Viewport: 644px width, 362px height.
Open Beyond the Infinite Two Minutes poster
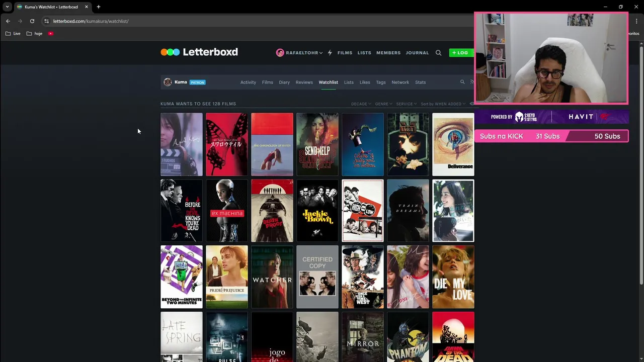click(x=182, y=277)
